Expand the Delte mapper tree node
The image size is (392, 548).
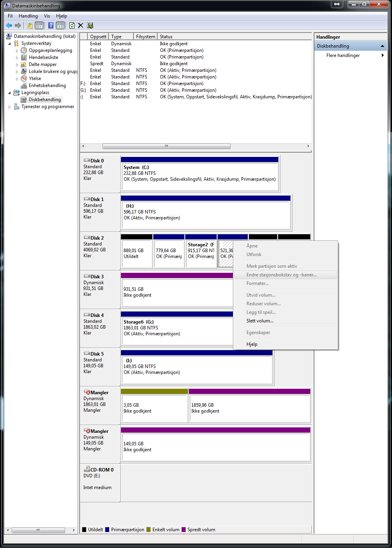[x=17, y=65]
